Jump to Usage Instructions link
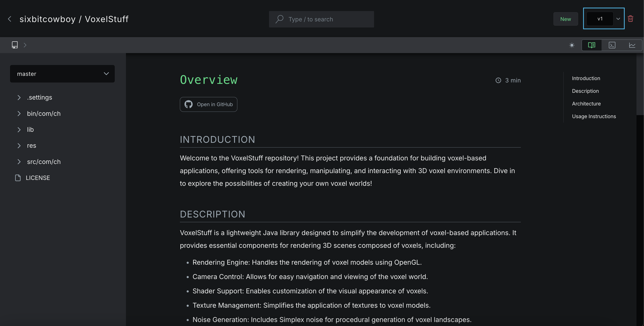644x326 pixels. coord(594,116)
